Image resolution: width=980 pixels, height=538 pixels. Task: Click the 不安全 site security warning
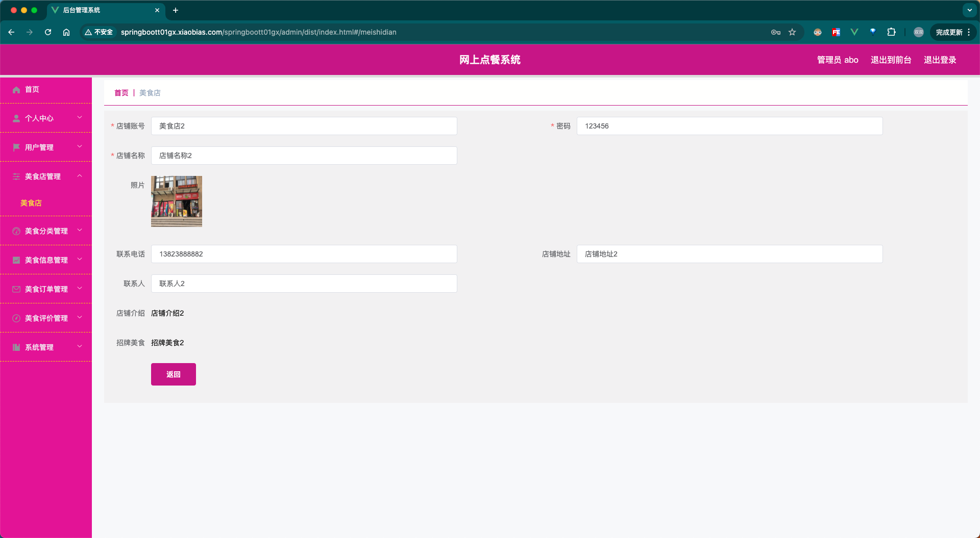point(99,32)
